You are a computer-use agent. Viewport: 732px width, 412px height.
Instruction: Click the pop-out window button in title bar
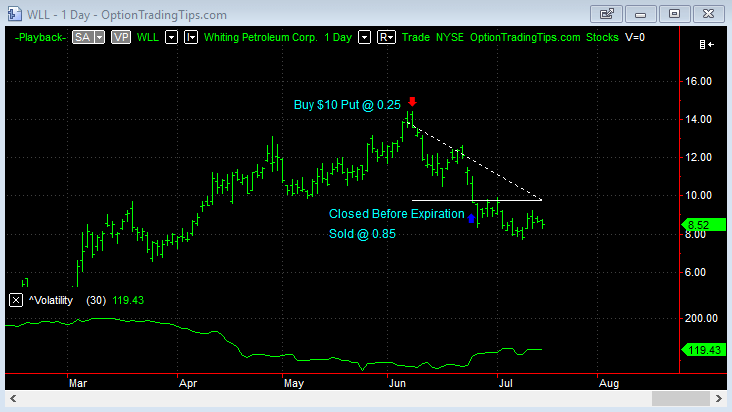(x=606, y=14)
